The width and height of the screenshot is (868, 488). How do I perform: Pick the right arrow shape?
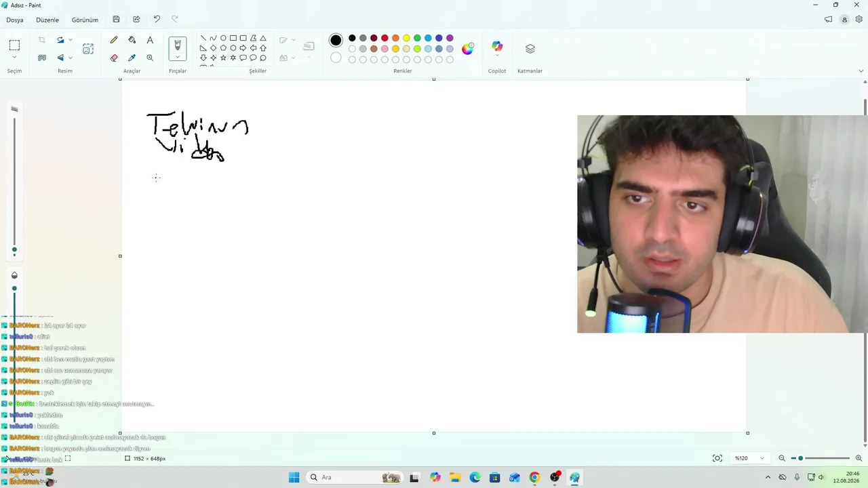click(243, 48)
